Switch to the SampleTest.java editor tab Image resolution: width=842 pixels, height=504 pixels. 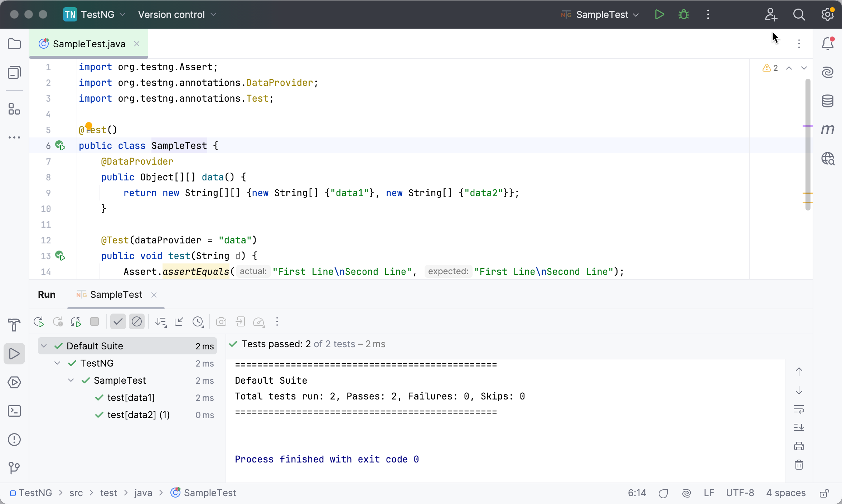pos(88,43)
